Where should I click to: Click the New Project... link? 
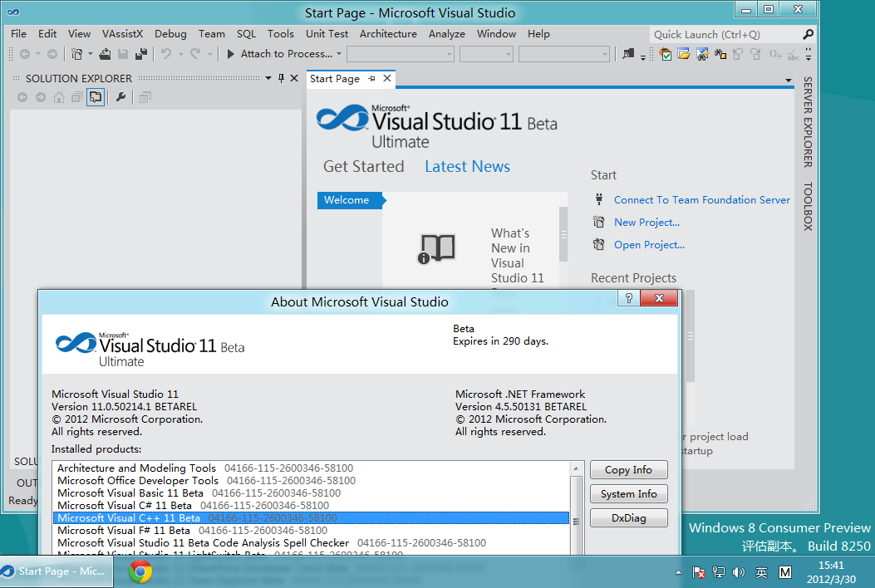tap(646, 222)
